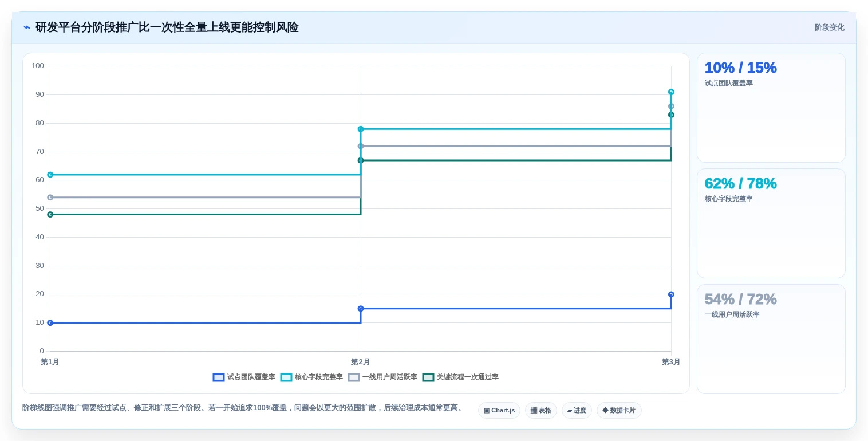Screen dimensions: 868x441
Task: Click 试点团队覆盖率 point at 第2月 (15)
Action: [361, 309]
